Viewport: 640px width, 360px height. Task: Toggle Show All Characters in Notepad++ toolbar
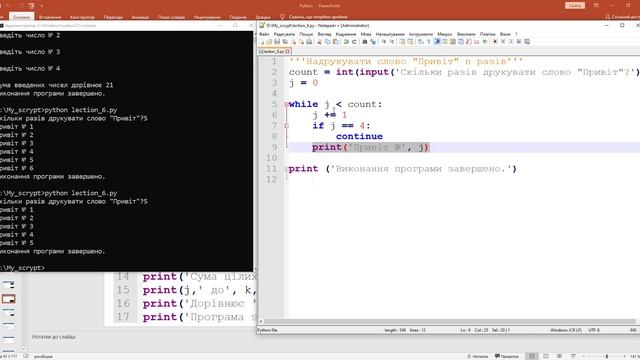(429, 42)
